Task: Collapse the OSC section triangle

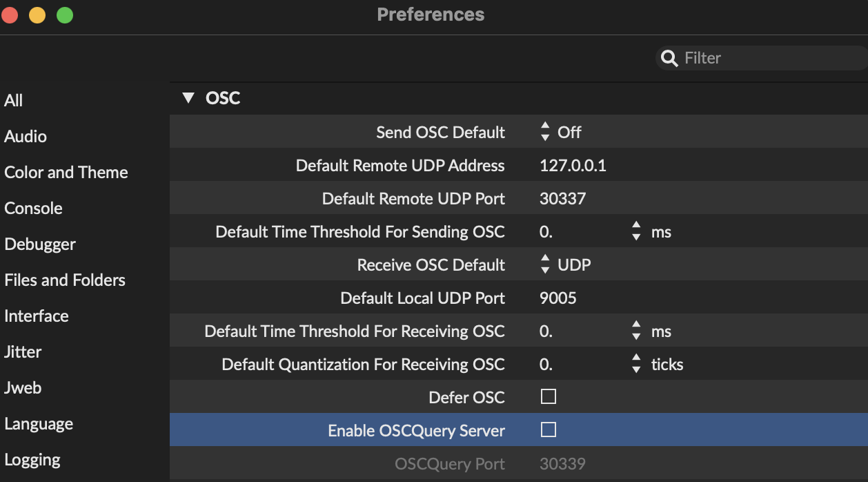Action: (x=188, y=98)
